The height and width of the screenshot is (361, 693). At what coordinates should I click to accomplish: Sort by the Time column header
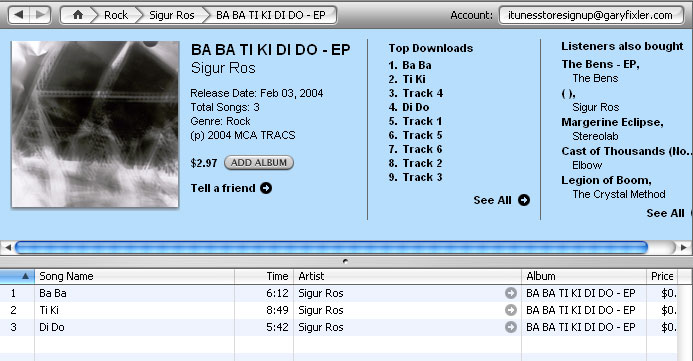[x=264, y=276]
